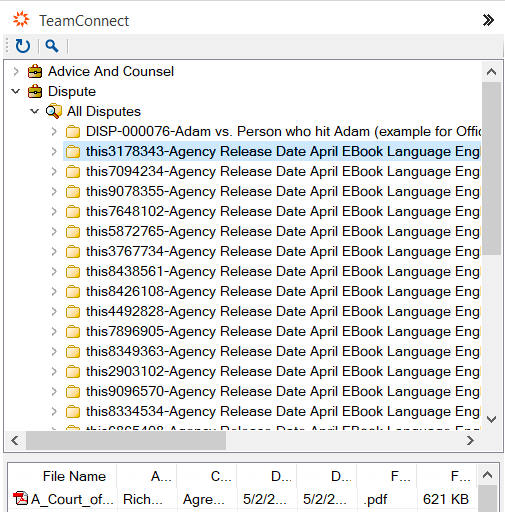Select the A_Court_of... file name cell

(x=72, y=499)
